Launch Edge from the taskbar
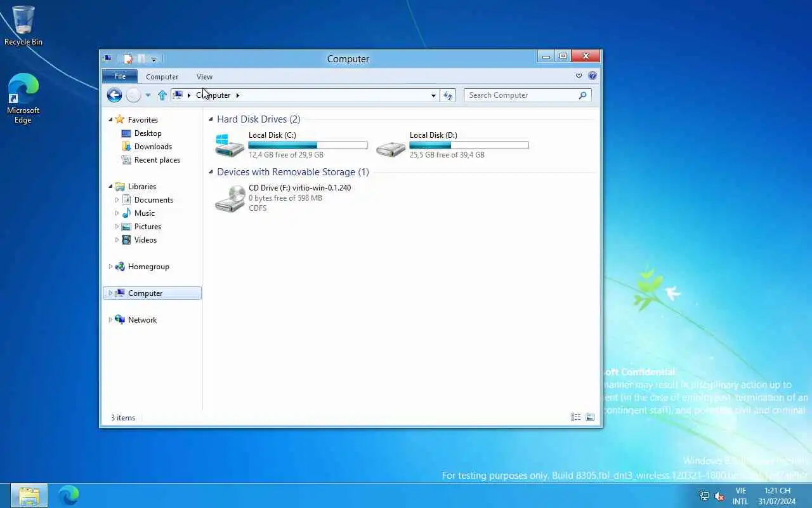The image size is (812, 508). 69,495
